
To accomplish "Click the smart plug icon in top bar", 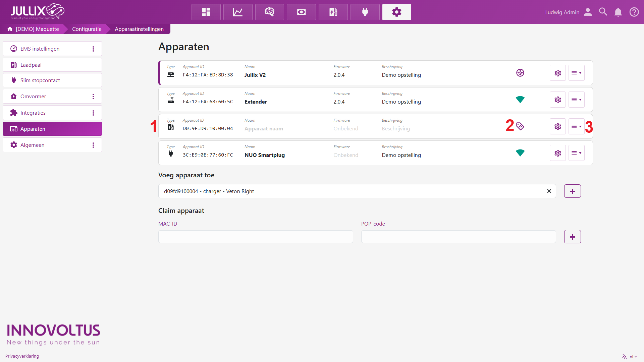I will coord(365,12).
